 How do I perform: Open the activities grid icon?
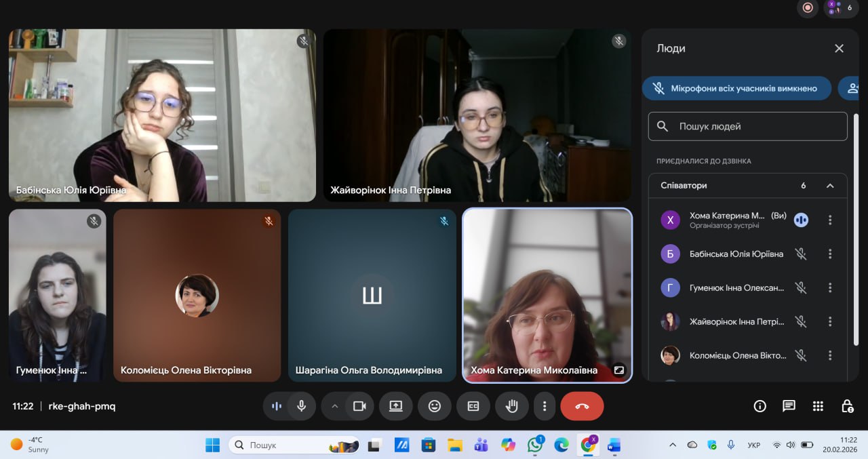point(818,406)
